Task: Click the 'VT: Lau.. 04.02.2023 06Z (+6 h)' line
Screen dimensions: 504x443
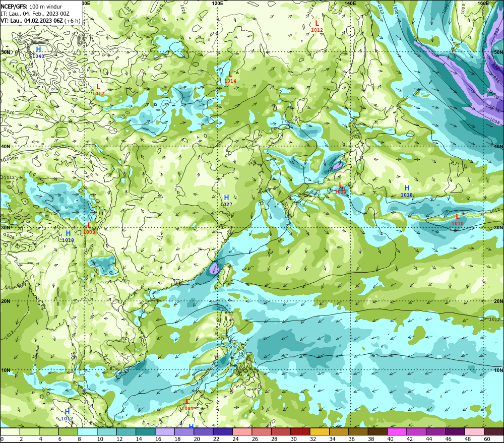Action: tap(40, 21)
